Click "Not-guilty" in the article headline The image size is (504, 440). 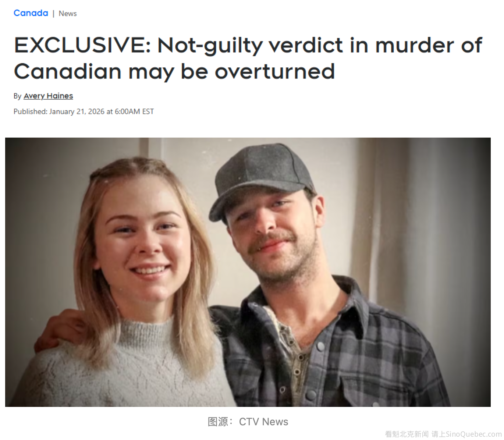pyautogui.click(x=210, y=46)
